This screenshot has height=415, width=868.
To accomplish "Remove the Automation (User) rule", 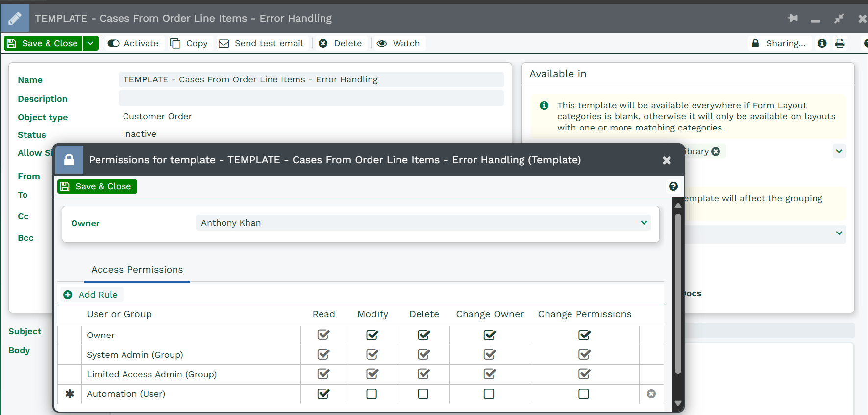I will point(651,394).
